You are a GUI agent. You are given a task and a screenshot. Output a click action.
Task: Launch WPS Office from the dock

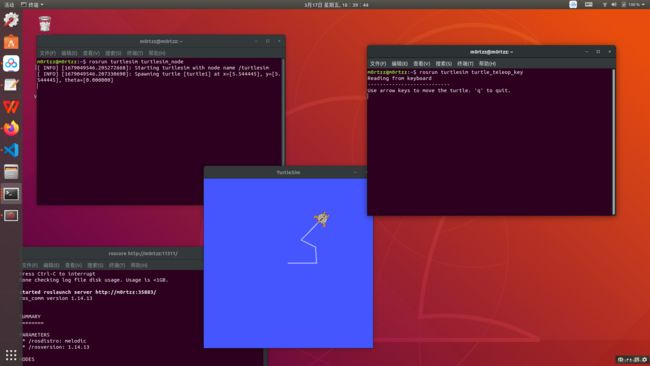point(11,107)
